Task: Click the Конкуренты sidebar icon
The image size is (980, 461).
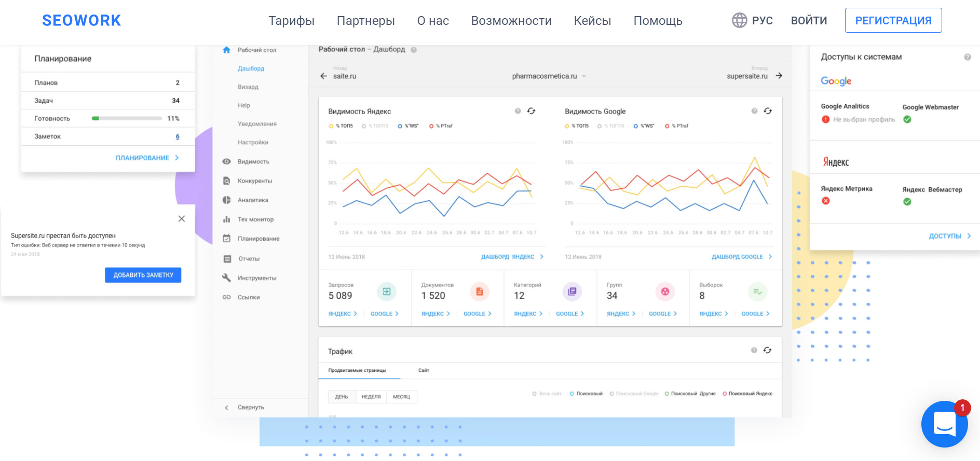Action: tap(226, 181)
